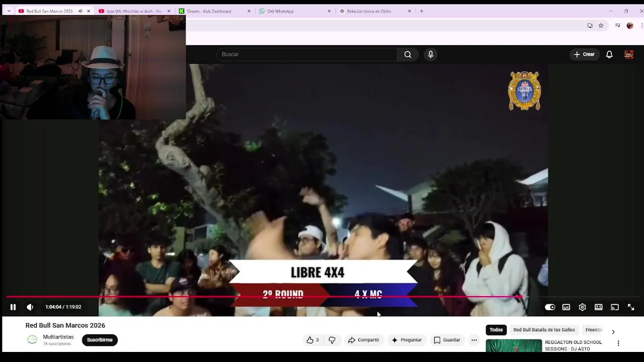
Task: Open the player settings gear
Action: click(582, 307)
